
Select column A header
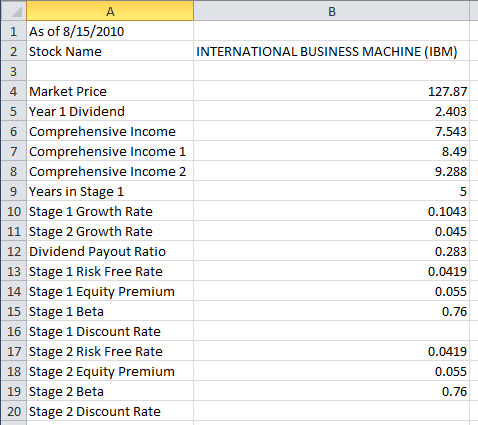(x=110, y=12)
